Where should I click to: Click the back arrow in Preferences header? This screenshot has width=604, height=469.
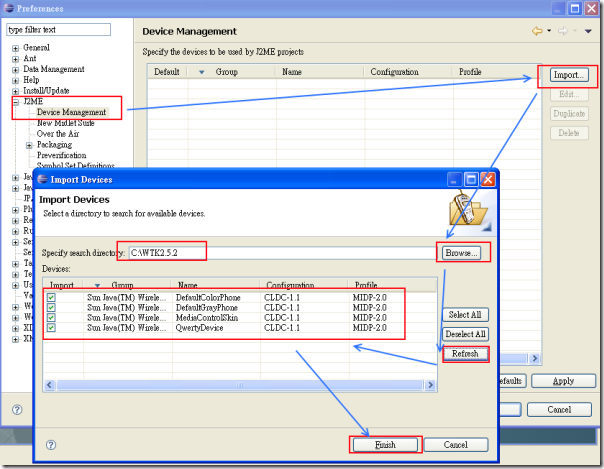pyautogui.click(x=537, y=31)
